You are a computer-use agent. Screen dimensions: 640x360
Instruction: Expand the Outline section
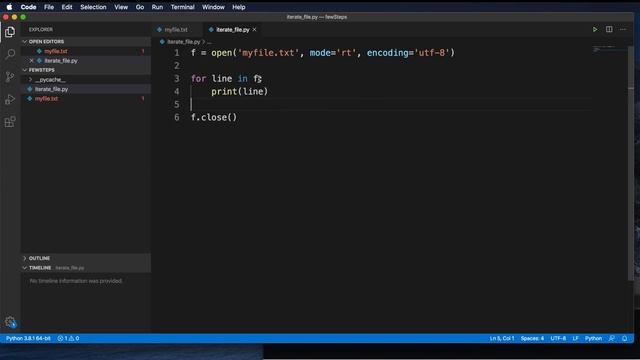tap(39, 258)
